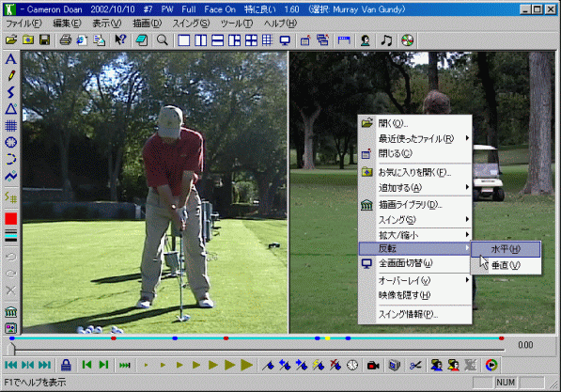
Task: Expand 最近使ったファイル(R) submenu
Action: tap(415, 138)
